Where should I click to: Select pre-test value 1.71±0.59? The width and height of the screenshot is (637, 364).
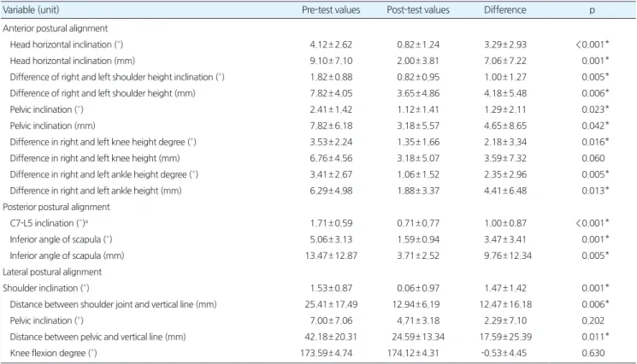coord(331,223)
